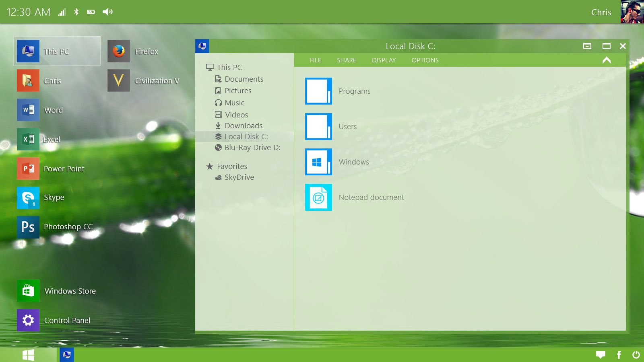Open the DISPLAY menu
This screenshot has width=644, height=362.
(x=384, y=60)
